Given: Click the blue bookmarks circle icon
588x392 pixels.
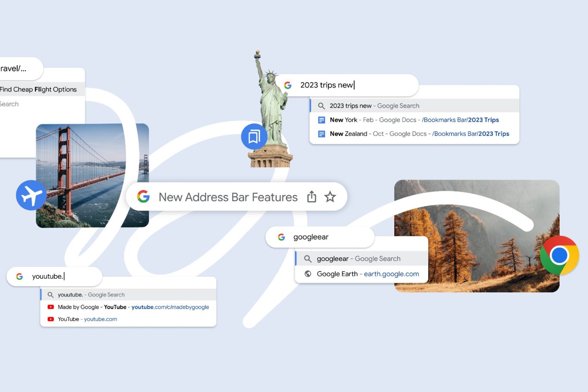Looking at the screenshot, I should tap(254, 137).
